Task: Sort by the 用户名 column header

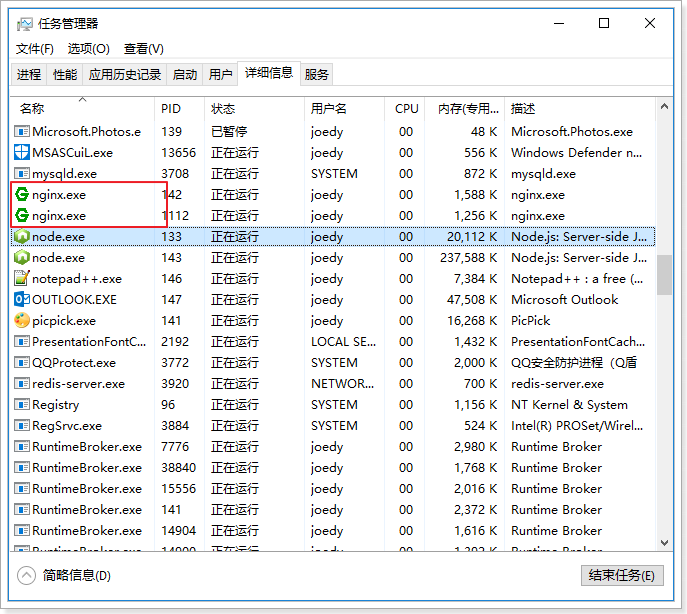Action: click(x=344, y=109)
